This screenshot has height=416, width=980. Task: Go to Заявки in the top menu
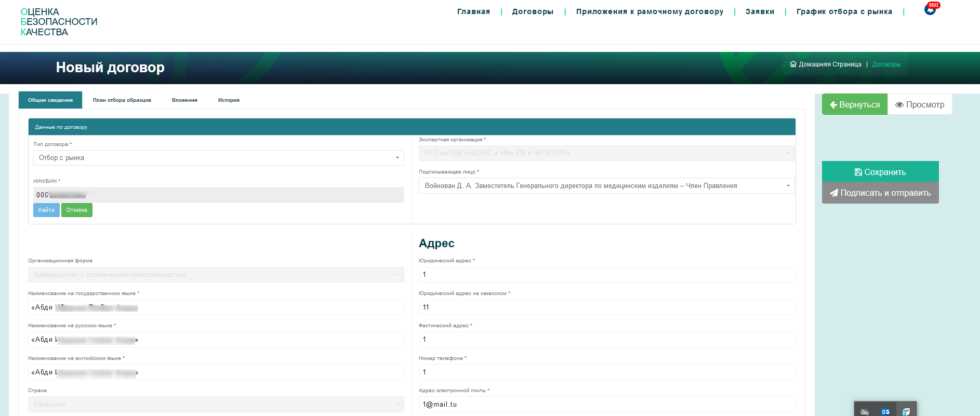pyautogui.click(x=759, y=11)
